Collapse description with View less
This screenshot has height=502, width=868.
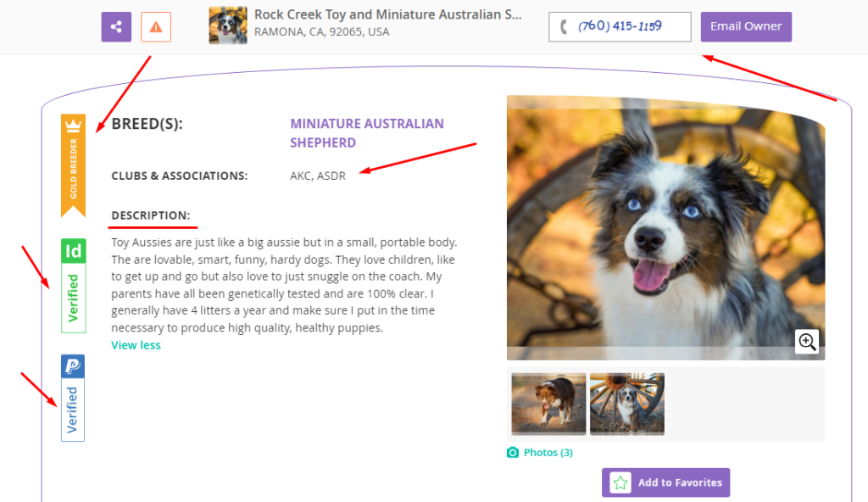tap(136, 345)
